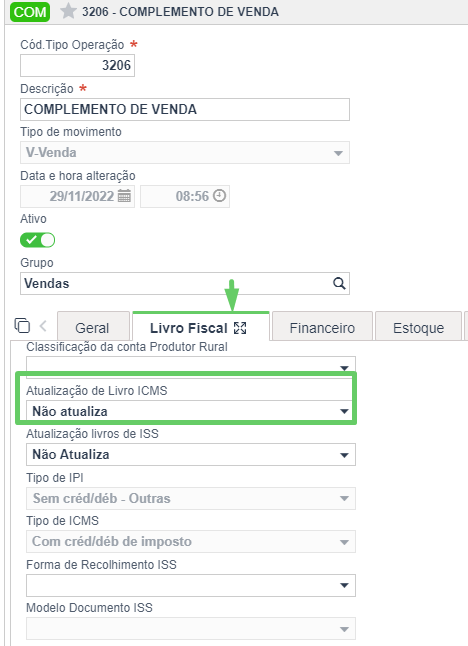Click the copy tabs icon beside Geral
Image resolution: width=468 pixels, height=646 pixels.
tap(22, 325)
